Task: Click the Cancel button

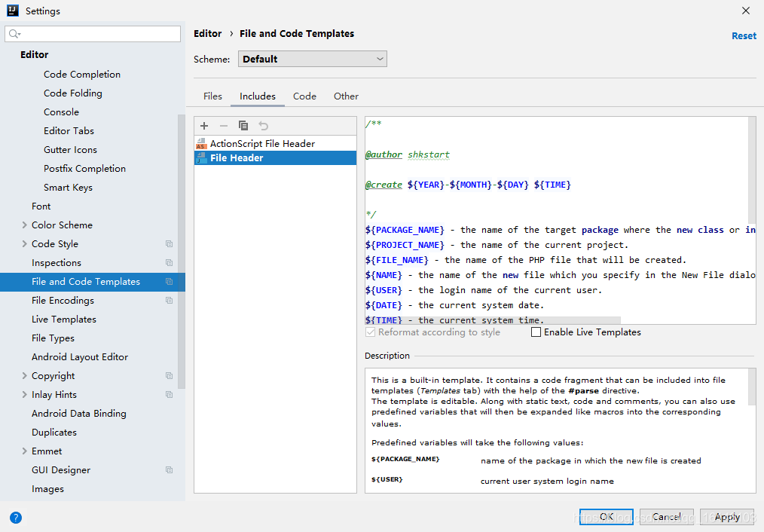Action: point(666,517)
